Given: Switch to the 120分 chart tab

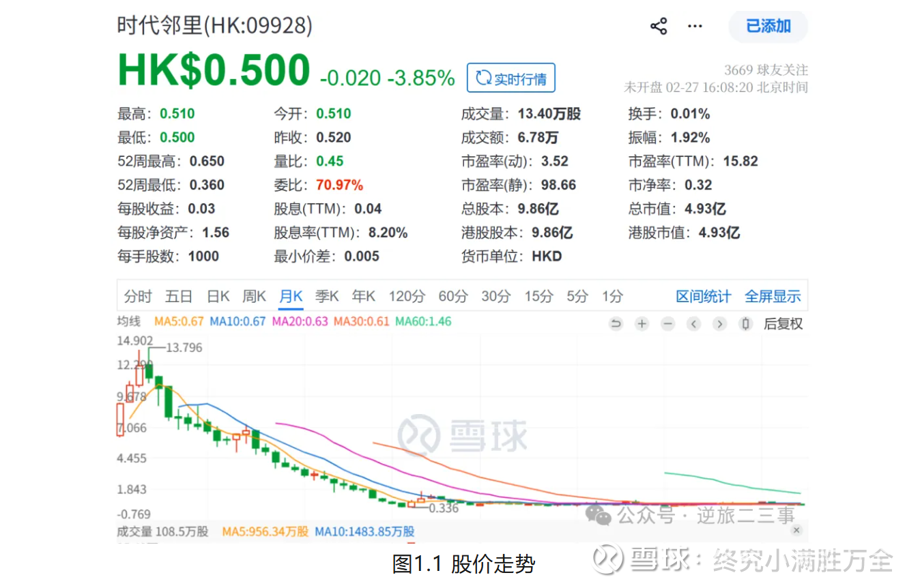Looking at the screenshot, I should click(x=407, y=296).
